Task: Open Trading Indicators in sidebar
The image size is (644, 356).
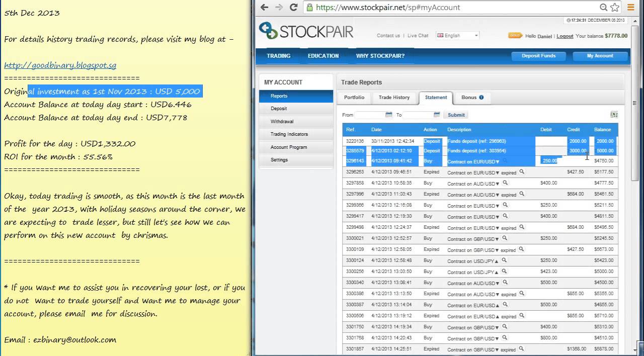Action: point(296,134)
